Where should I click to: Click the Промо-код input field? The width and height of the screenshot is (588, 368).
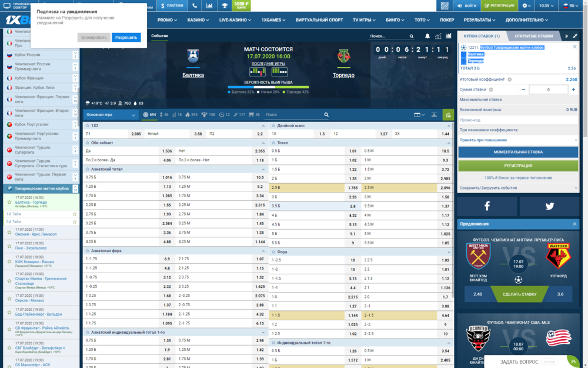pos(518,120)
